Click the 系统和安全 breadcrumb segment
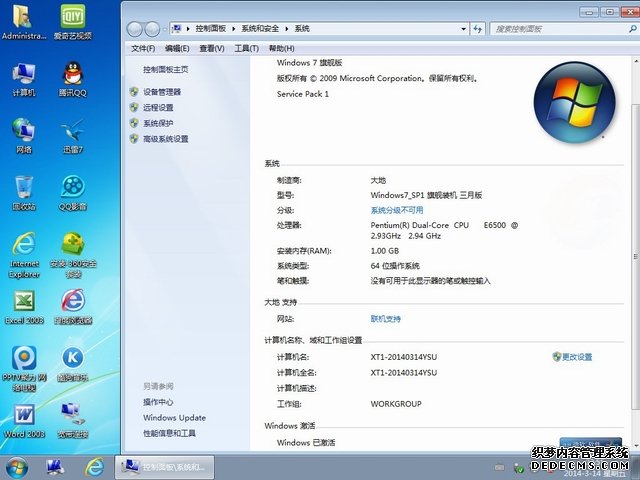 (260, 29)
